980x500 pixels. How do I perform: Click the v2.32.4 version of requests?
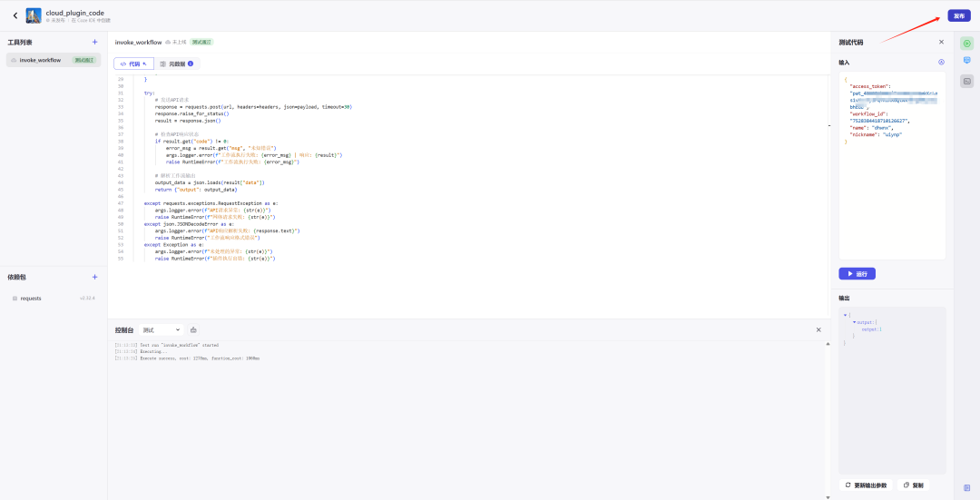[87, 299]
